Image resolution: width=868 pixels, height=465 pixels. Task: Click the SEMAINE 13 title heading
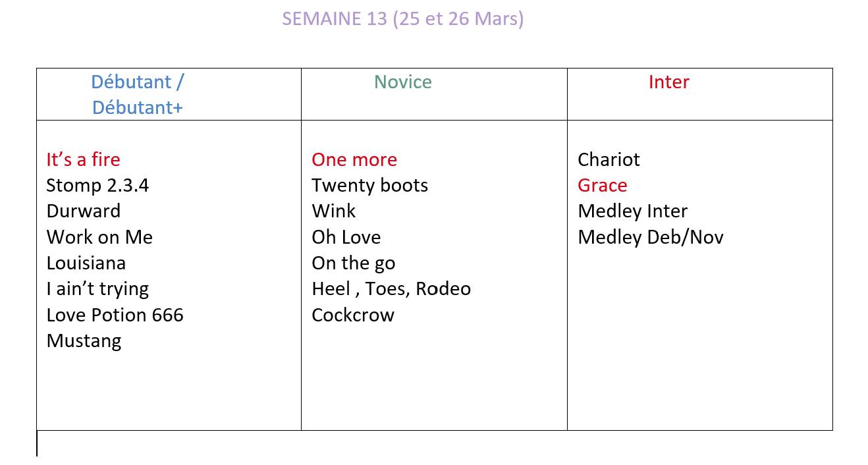[x=402, y=18]
